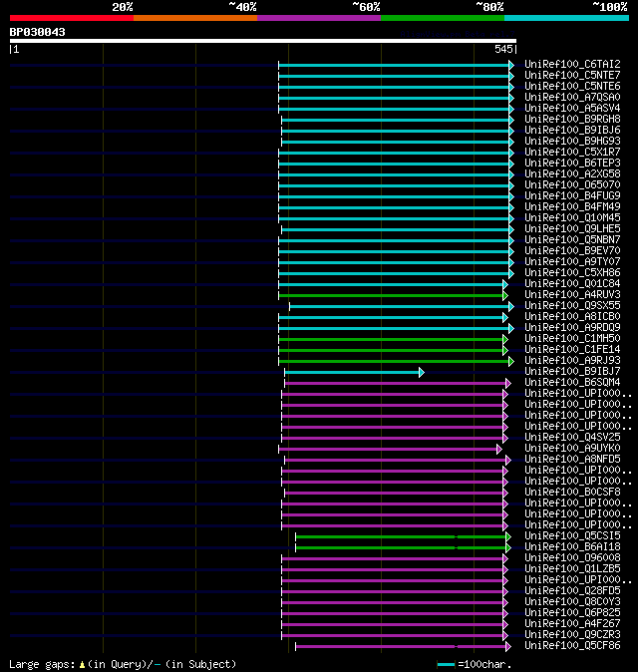The height and width of the screenshot is (672, 638).
Task: Open hit UniRef100_C6TAI2
Action: [x=572, y=64]
